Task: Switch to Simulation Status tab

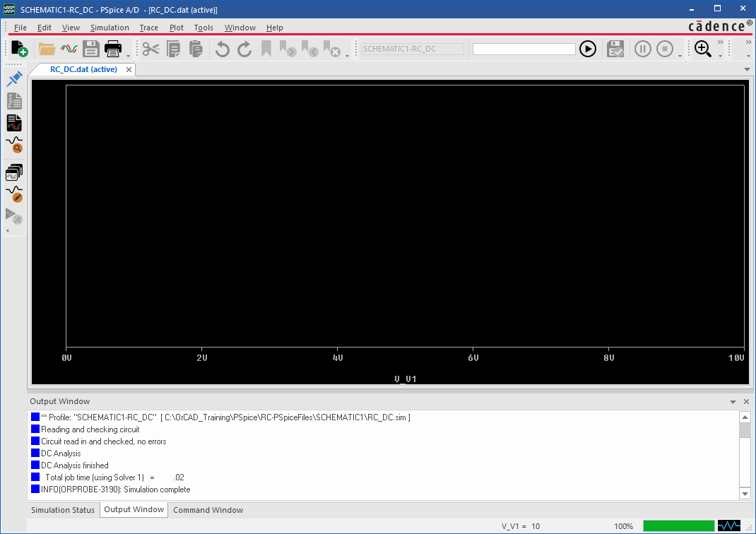Action: [x=63, y=510]
